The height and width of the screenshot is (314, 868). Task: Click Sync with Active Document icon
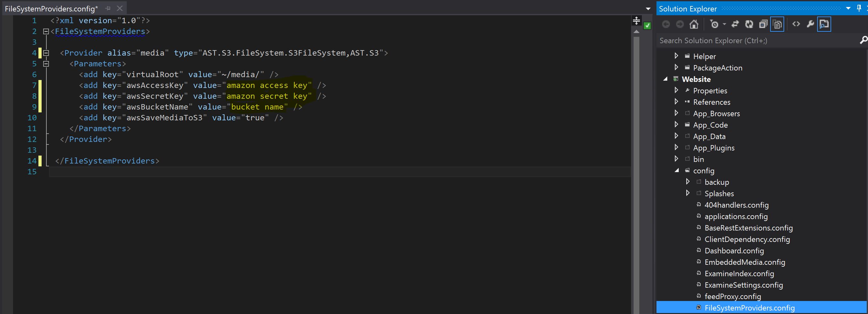(735, 24)
